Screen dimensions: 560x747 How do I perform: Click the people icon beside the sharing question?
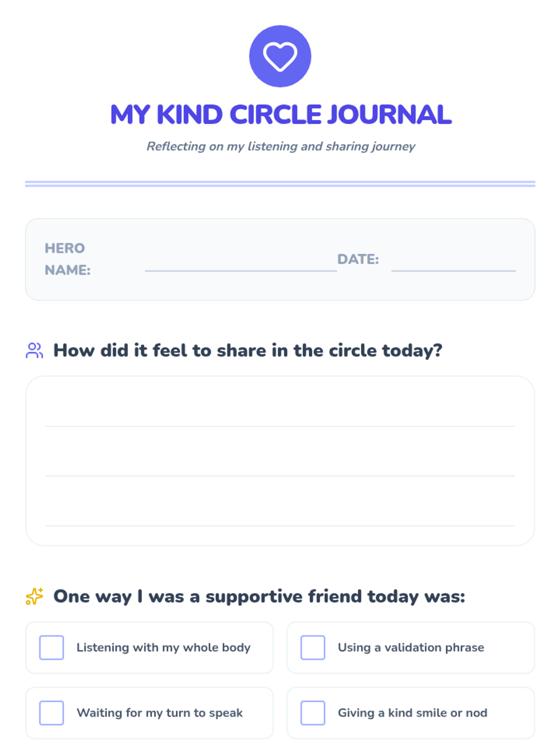[34, 351]
